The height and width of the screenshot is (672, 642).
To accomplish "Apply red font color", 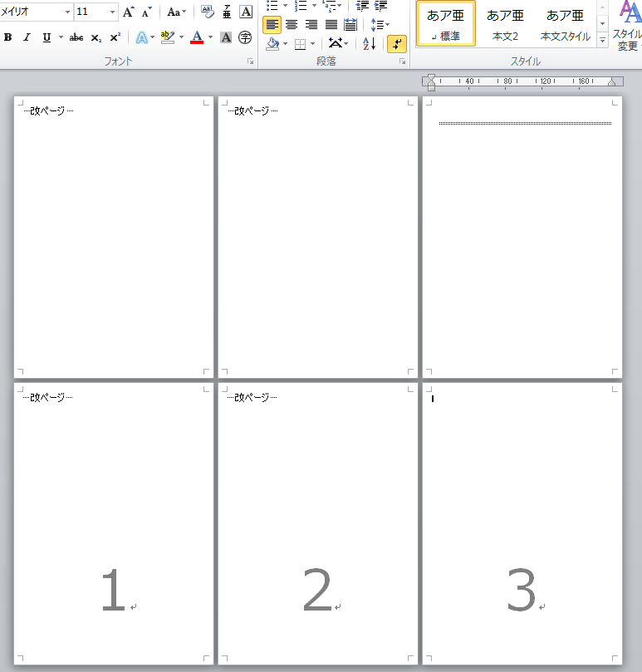I will 197,37.
